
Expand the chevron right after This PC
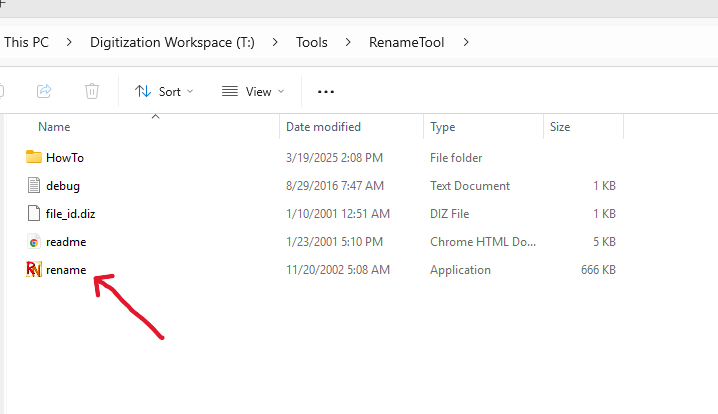69,42
